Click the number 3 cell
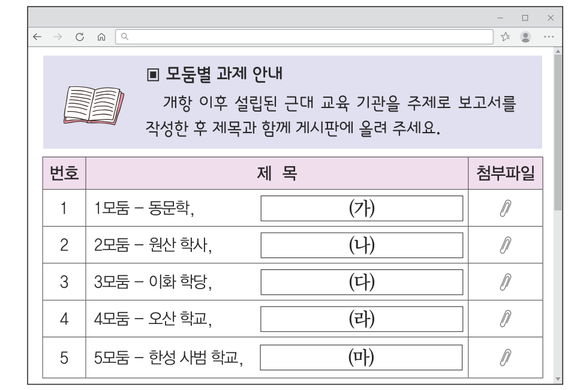Viewport: 574px width, 390px height. tap(64, 282)
